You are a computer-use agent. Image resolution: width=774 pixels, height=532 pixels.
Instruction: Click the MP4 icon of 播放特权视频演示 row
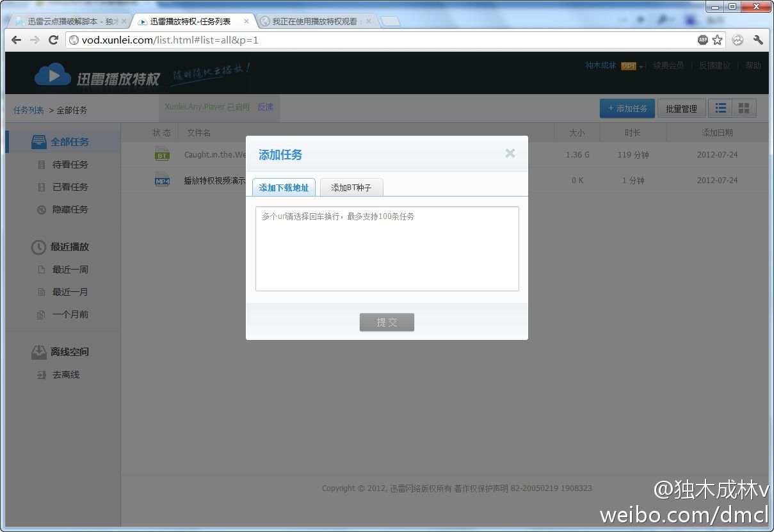[162, 180]
